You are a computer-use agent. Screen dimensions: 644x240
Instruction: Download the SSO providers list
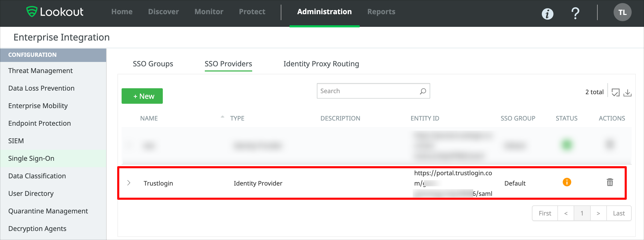tap(627, 93)
